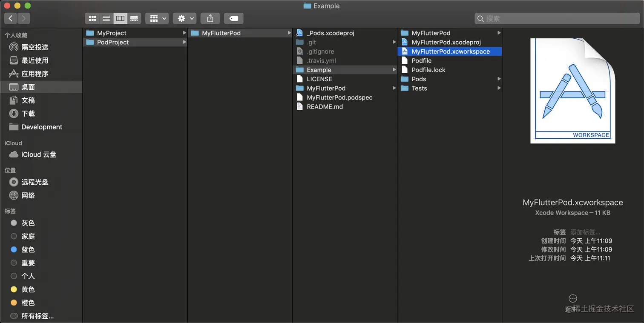644x323 pixels.
Task: Switch Finder to gallery view
Action: tap(134, 18)
